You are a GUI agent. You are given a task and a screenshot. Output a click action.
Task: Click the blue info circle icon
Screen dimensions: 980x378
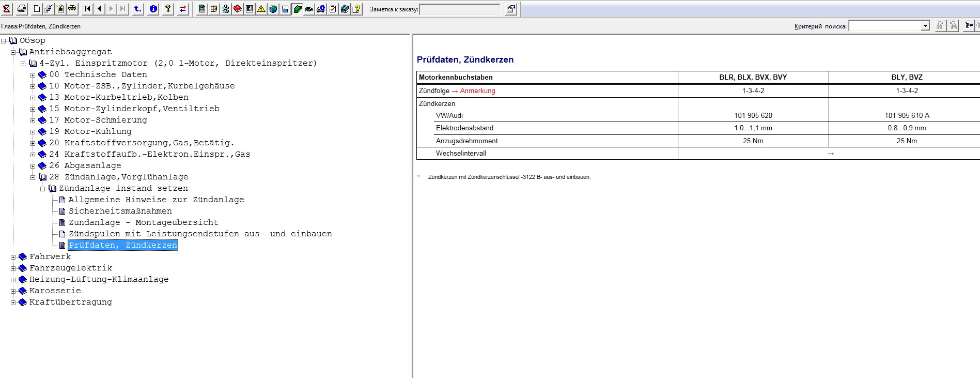click(x=153, y=9)
